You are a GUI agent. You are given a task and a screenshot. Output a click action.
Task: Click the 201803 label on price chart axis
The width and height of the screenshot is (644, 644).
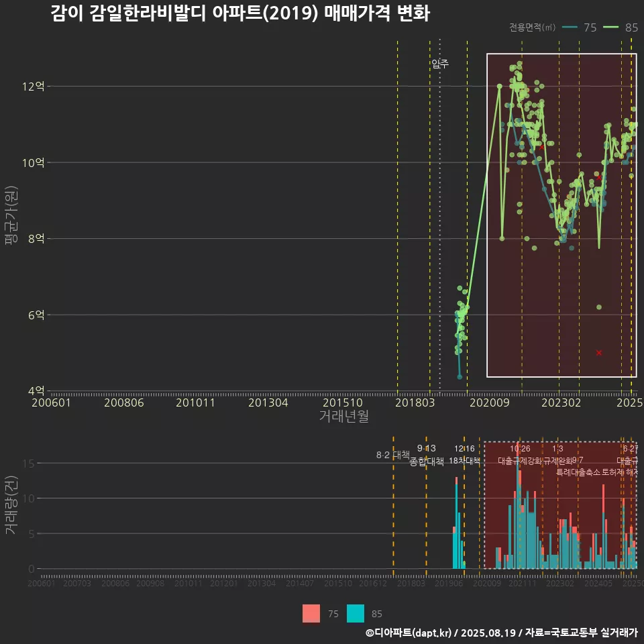[x=415, y=402]
